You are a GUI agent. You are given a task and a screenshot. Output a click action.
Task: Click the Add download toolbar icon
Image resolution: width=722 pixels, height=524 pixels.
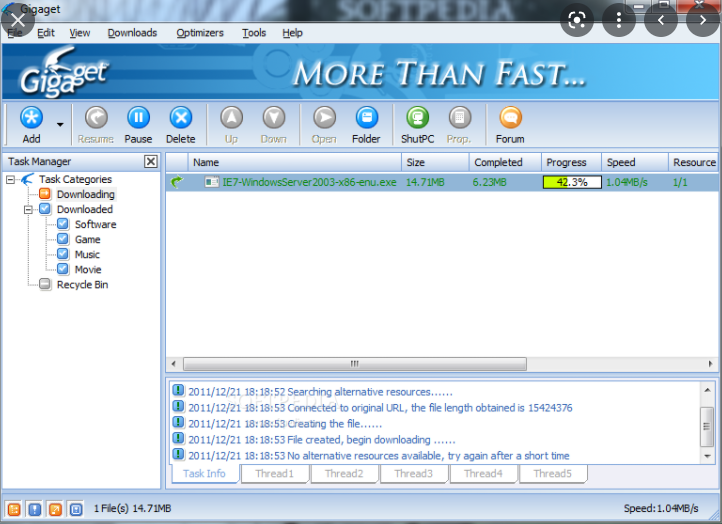coord(31,117)
